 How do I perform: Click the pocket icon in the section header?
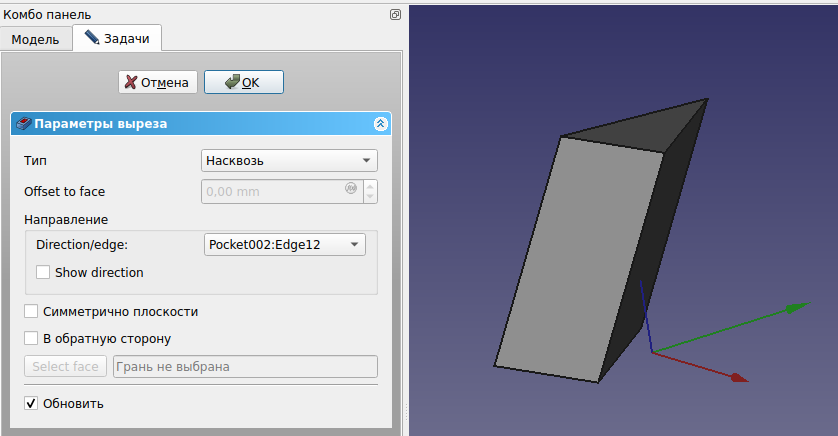coord(24,124)
